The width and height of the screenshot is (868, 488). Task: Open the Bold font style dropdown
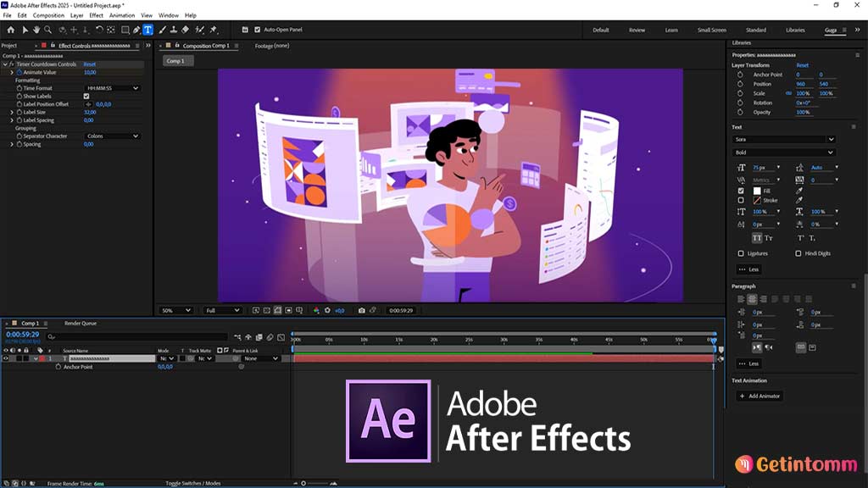click(x=784, y=152)
